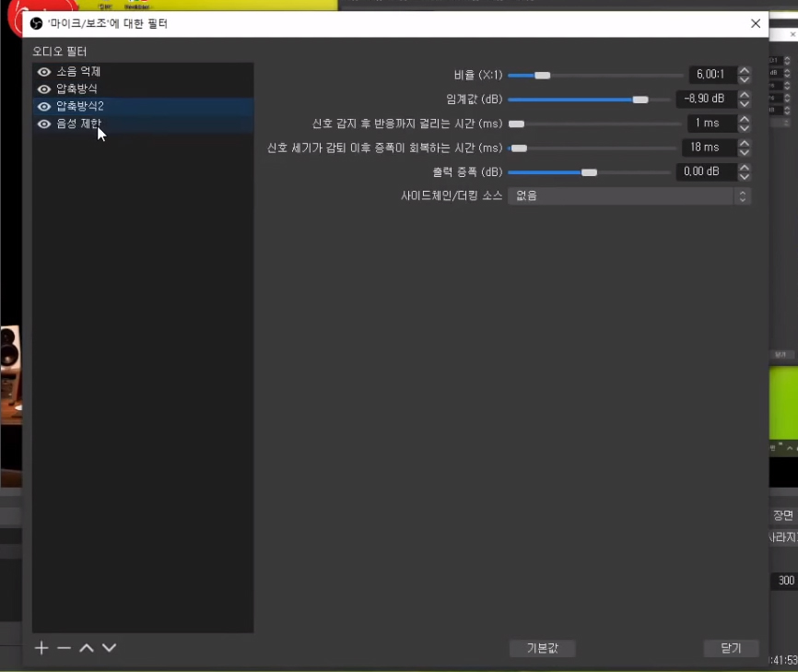This screenshot has width=798, height=672.
Task: Click the 1 ms attack time field
Action: tap(710, 124)
